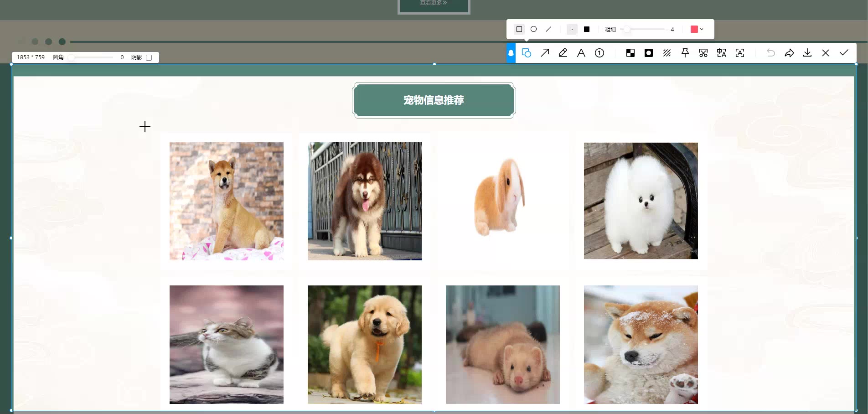Viewport: 868px width, 414px height.
Task: Select the mosaic blur tool
Action: point(630,53)
